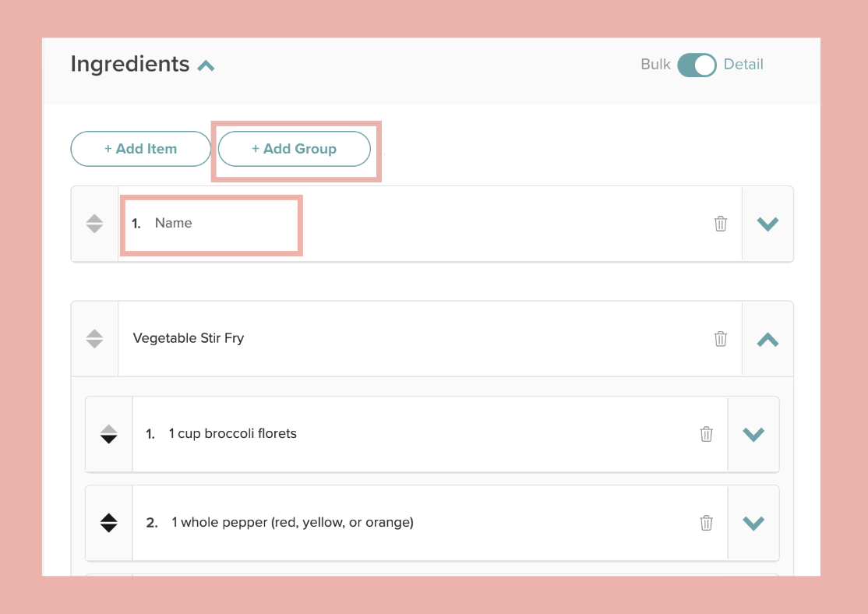Screen dimensions: 868x614
Task: Expand details for the whole pepper ingredient
Action: (x=753, y=523)
